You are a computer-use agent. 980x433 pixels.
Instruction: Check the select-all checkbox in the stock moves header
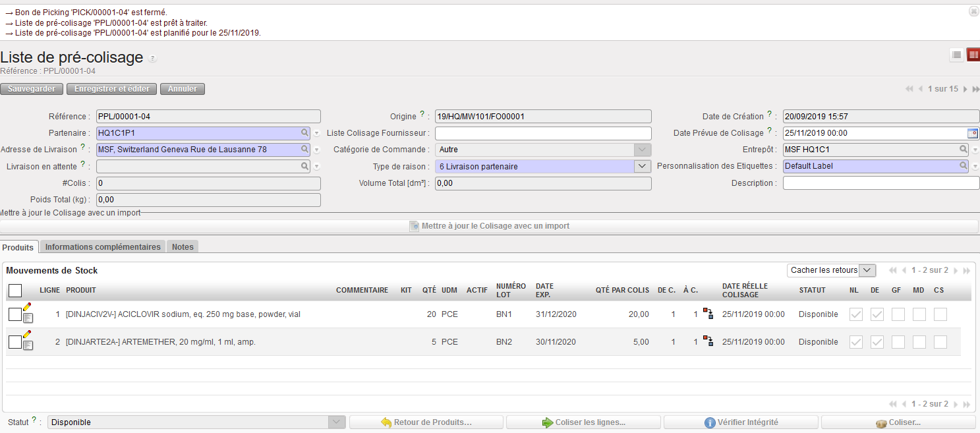coord(15,291)
